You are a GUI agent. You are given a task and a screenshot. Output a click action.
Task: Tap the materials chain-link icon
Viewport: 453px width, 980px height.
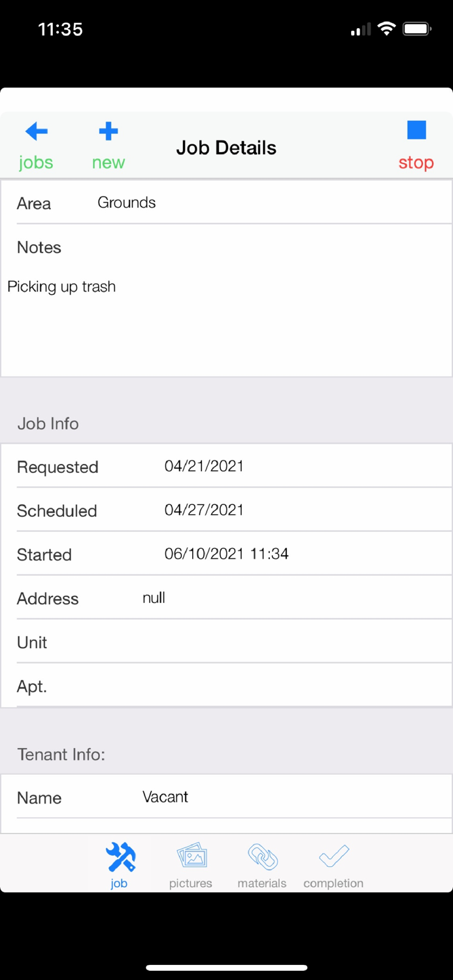point(261,856)
